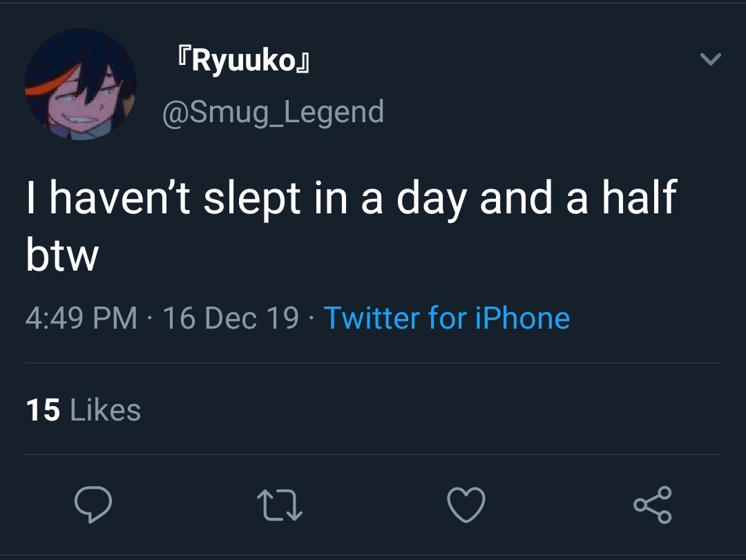The image size is (746, 560).
Task: Click the Twitter for iPhone link
Action: [447, 318]
